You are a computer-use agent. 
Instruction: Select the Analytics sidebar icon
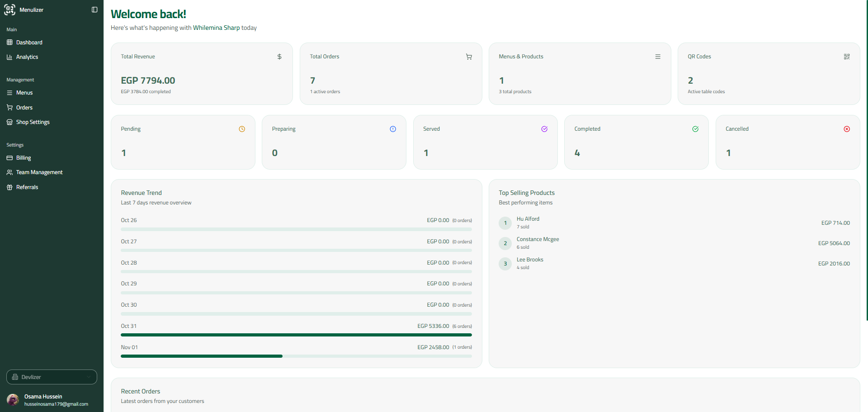coord(9,57)
